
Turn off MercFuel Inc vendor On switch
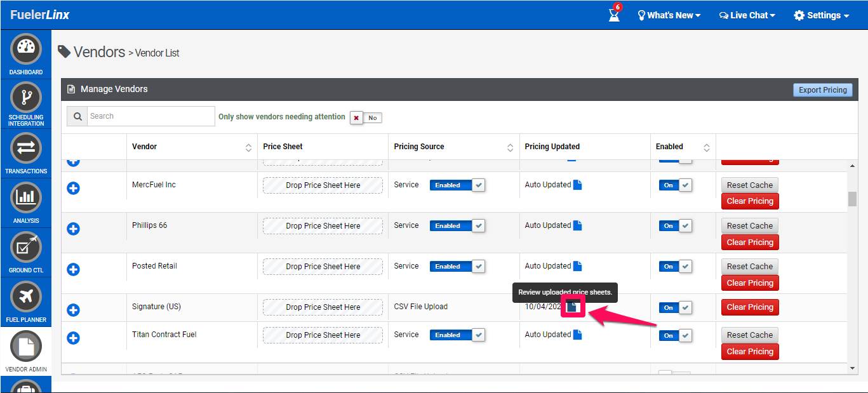tap(676, 185)
